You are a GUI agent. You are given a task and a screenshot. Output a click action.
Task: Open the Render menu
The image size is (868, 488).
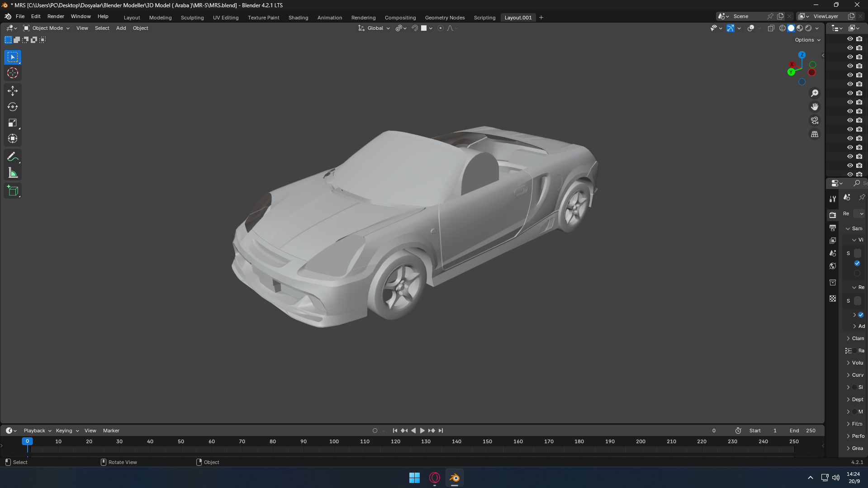(56, 16)
